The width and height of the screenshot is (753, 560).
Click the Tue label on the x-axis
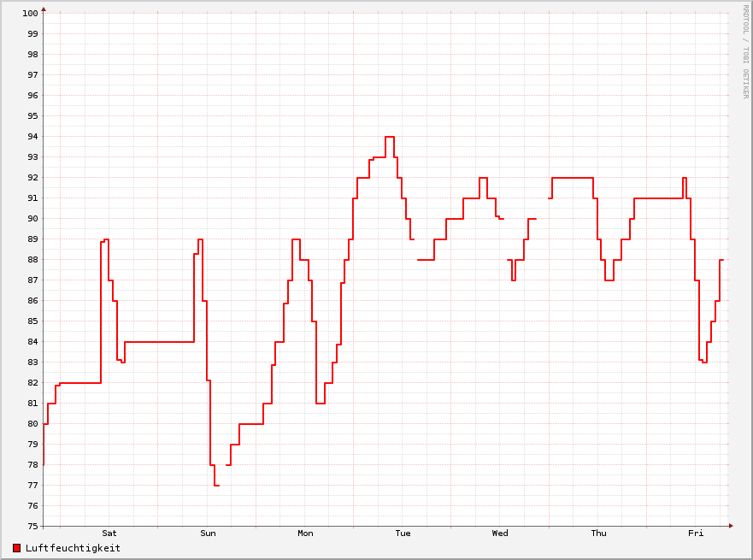[403, 533]
